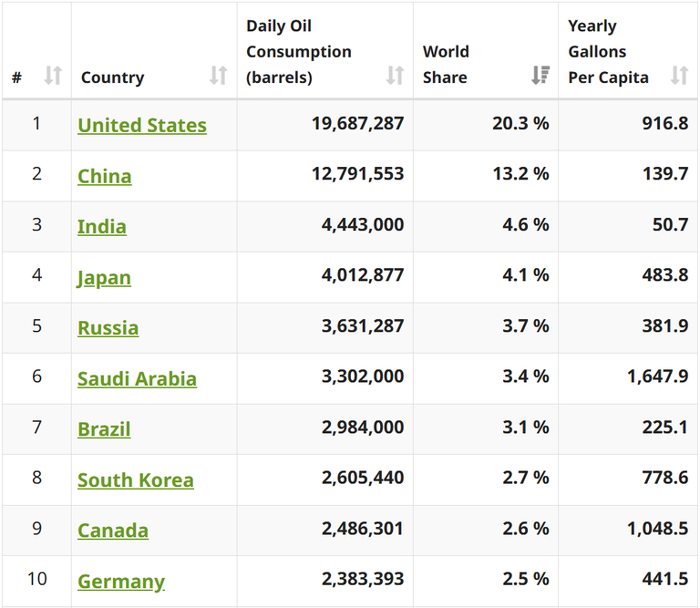Open the Russia country page
700x608 pixels.
point(108,327)
